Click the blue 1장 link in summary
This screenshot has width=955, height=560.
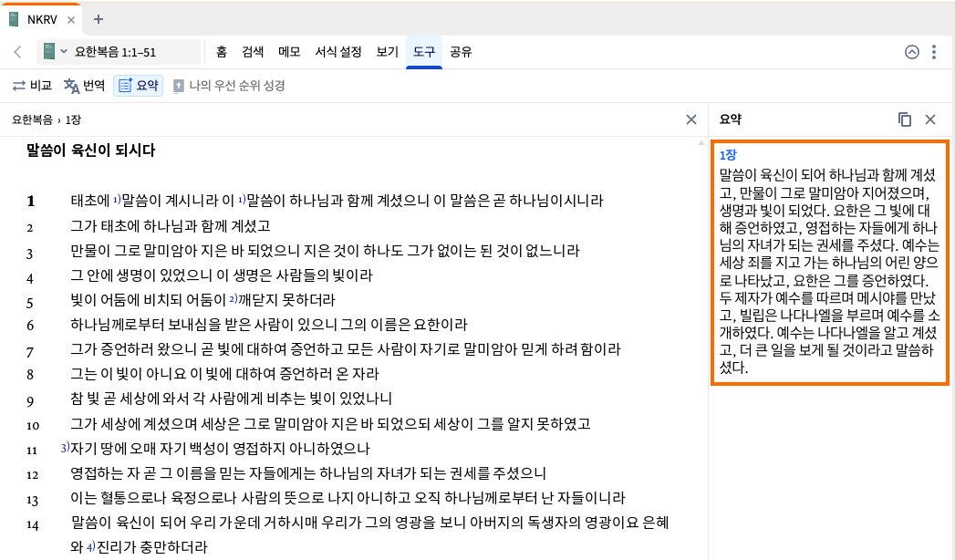(728, 155)
